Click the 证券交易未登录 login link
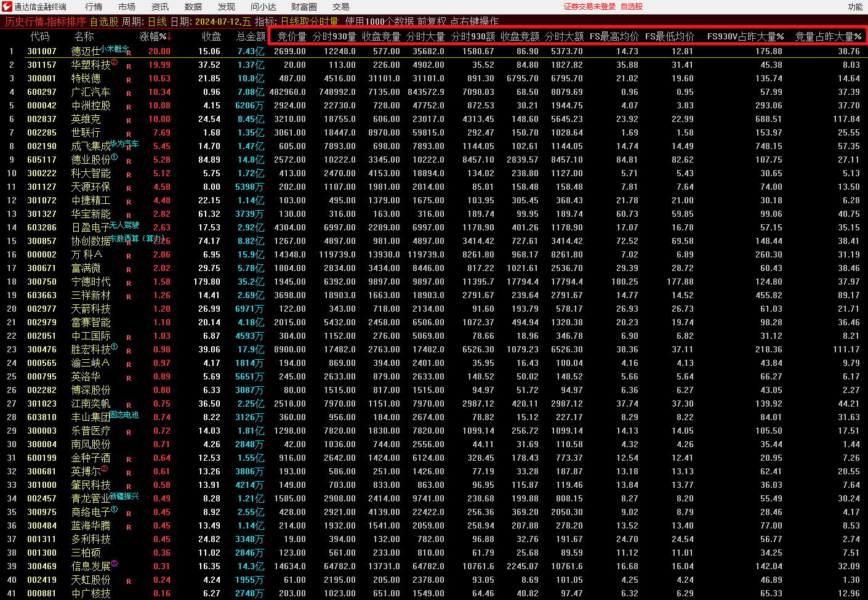This screenshot has width=868, height=600. [589, 7]
